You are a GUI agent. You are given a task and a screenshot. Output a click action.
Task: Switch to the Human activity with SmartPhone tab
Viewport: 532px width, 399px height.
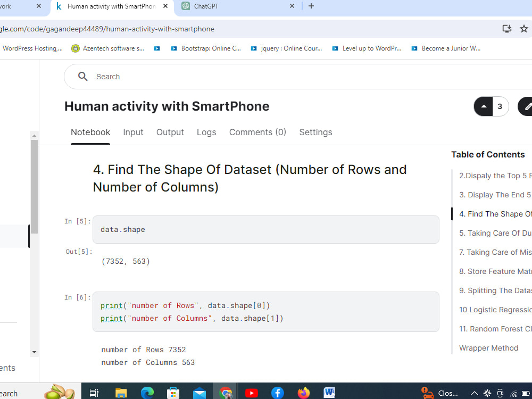coord(112,6)
